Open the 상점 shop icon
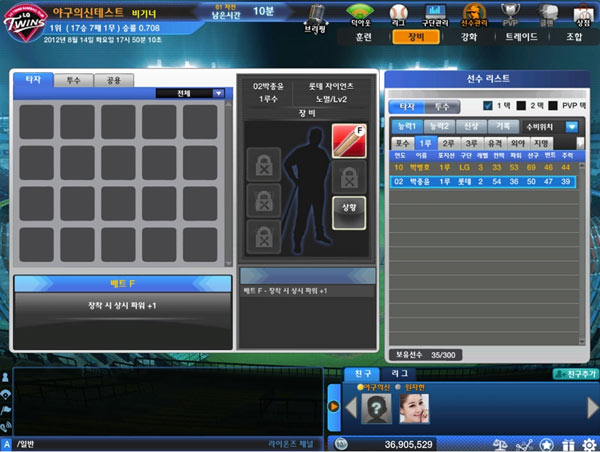 click(583, 14)
